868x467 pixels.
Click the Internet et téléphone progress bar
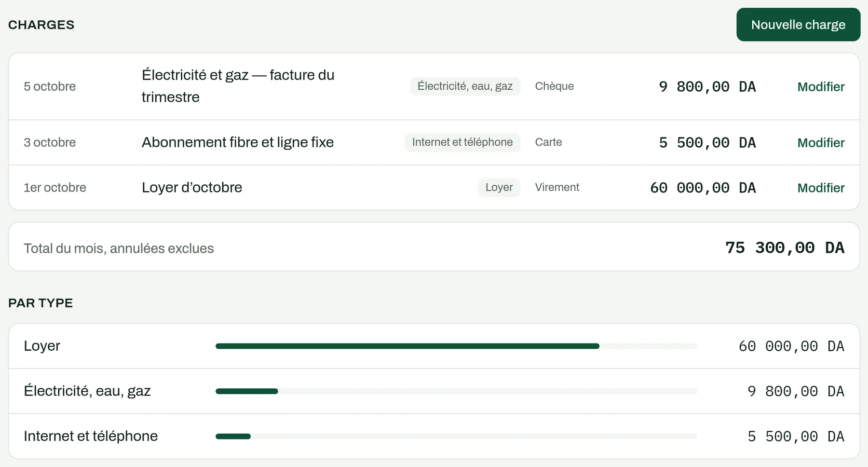(x=456, y=436)
